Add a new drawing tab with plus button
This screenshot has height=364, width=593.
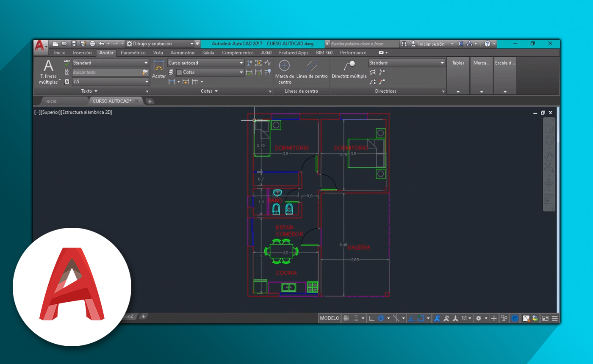[150, 101]
